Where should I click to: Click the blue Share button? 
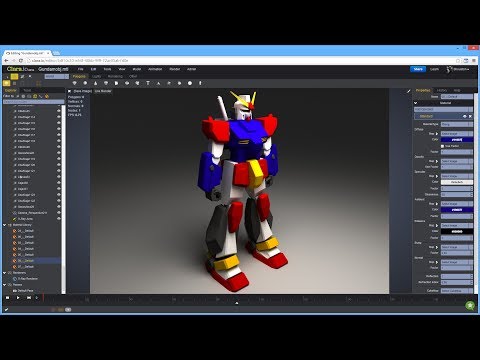coord(418,69)
